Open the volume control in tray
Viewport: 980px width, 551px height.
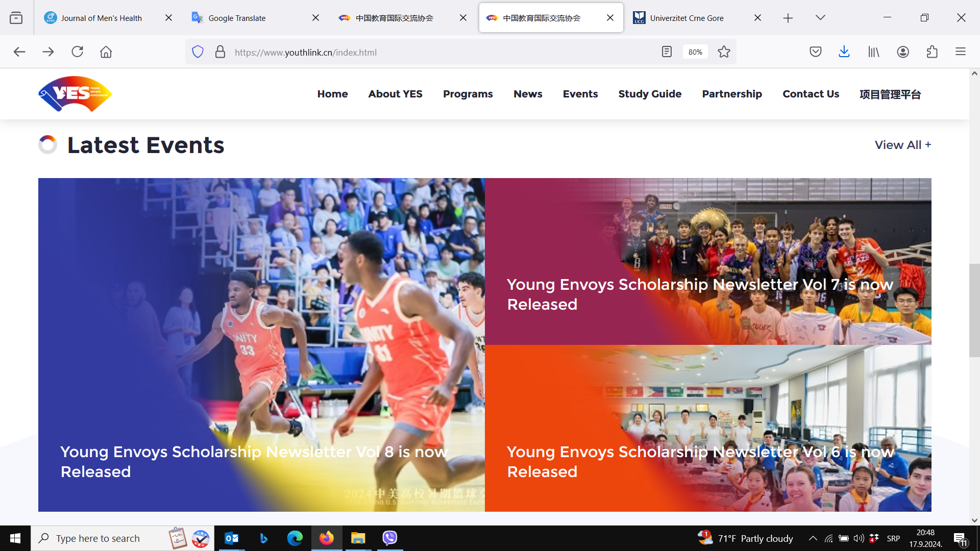859,538
